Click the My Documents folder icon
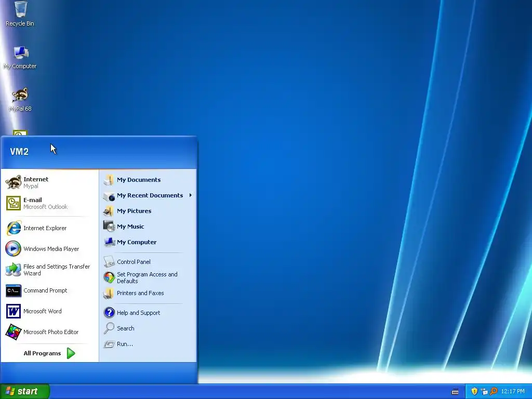 point(109,180)
